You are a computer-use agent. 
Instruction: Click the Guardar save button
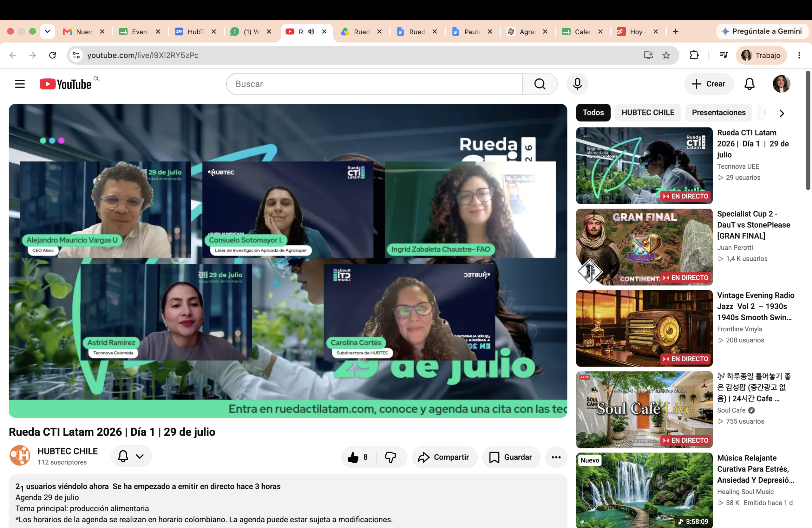pyautogui.click(x=511, y=457)
